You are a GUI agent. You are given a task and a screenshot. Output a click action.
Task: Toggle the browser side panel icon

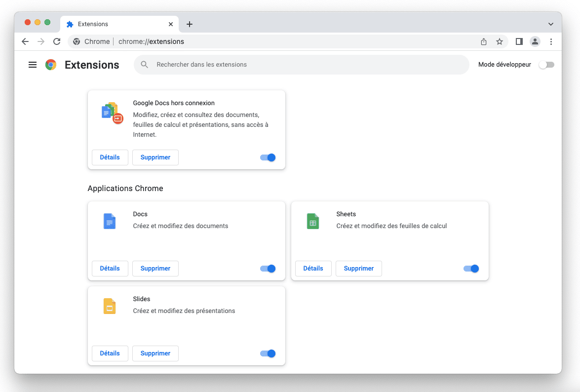click(x=519, y=41)
